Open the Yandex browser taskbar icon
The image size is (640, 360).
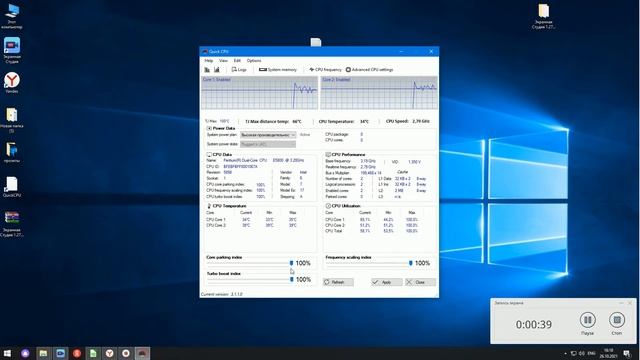109,353
